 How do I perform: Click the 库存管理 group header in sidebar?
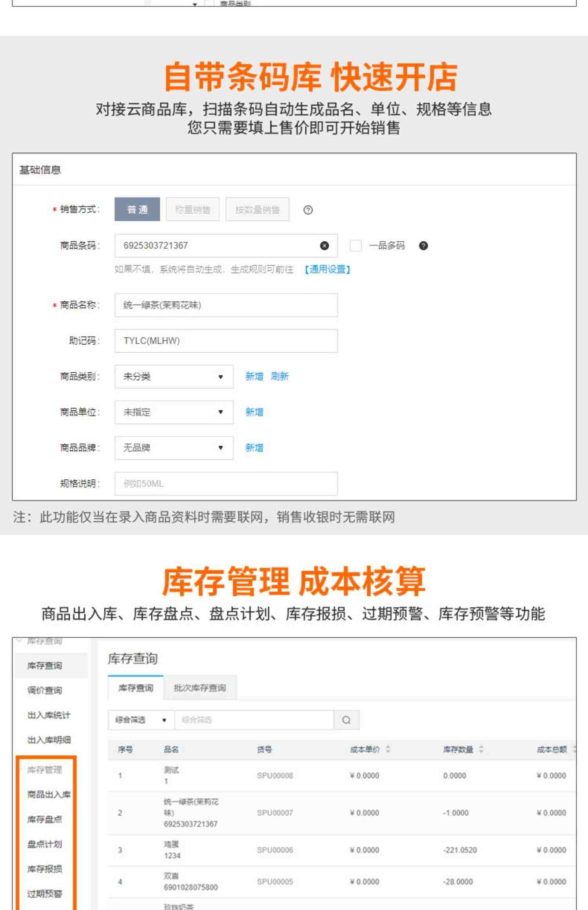(45, 770)
